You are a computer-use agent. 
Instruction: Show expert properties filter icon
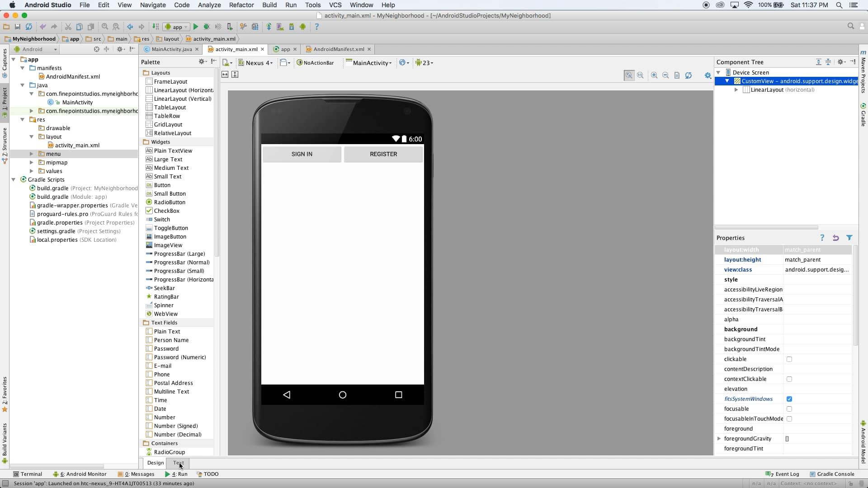click(x=849, y=238)
